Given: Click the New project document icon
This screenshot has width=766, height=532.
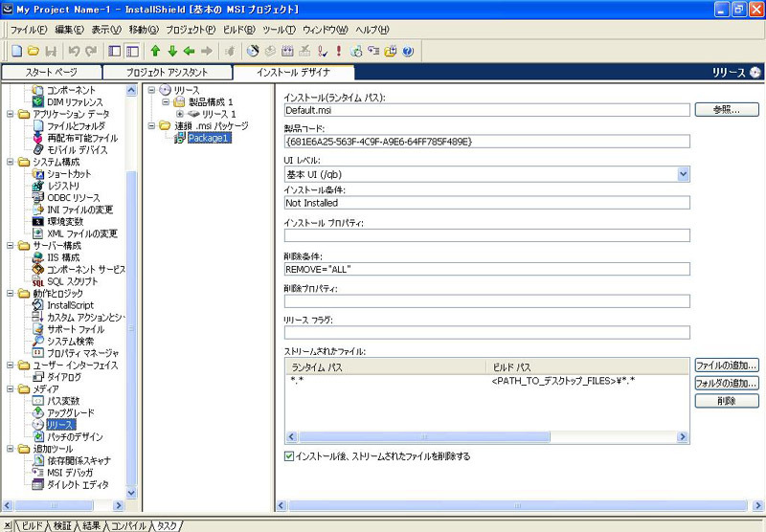Looking at the screenshot, I should click(17, 51).
